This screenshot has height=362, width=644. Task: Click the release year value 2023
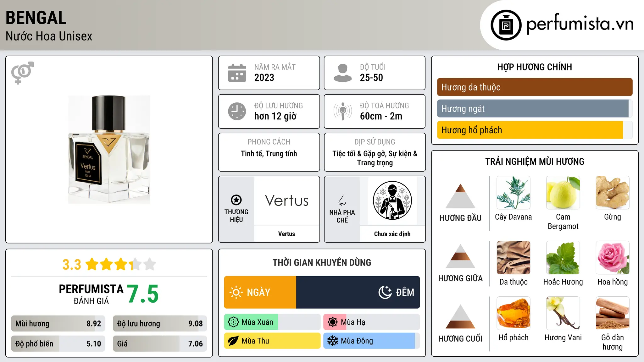tap(264, 78)
